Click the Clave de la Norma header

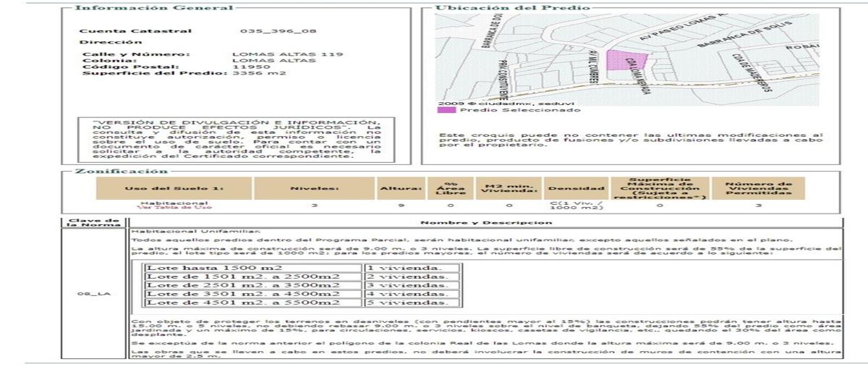point(93,223)
